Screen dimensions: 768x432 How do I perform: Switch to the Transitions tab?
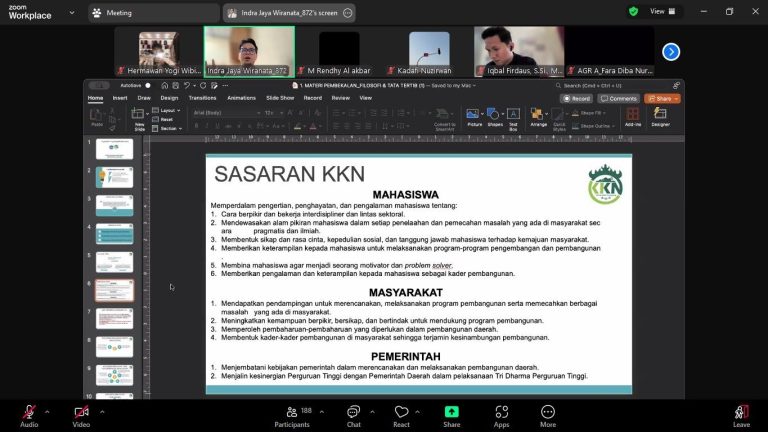point(202,98)
